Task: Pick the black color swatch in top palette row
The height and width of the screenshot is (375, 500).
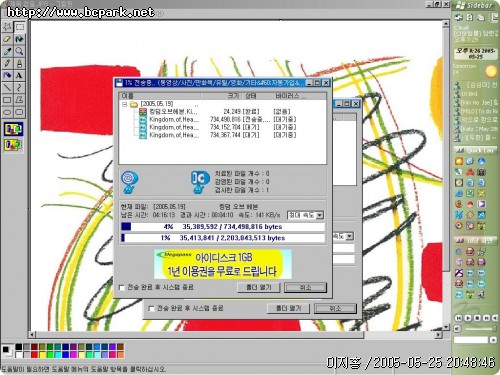Action: point(19,347)
